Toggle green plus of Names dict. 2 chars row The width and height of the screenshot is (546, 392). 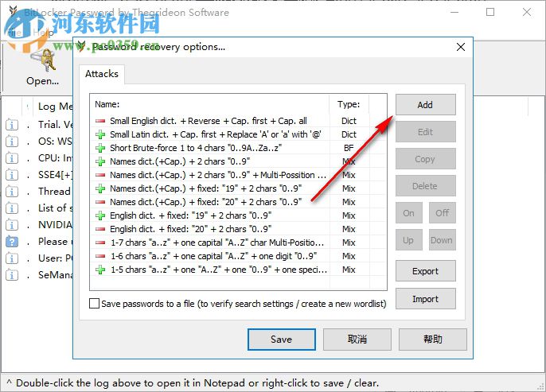point(100,161)
